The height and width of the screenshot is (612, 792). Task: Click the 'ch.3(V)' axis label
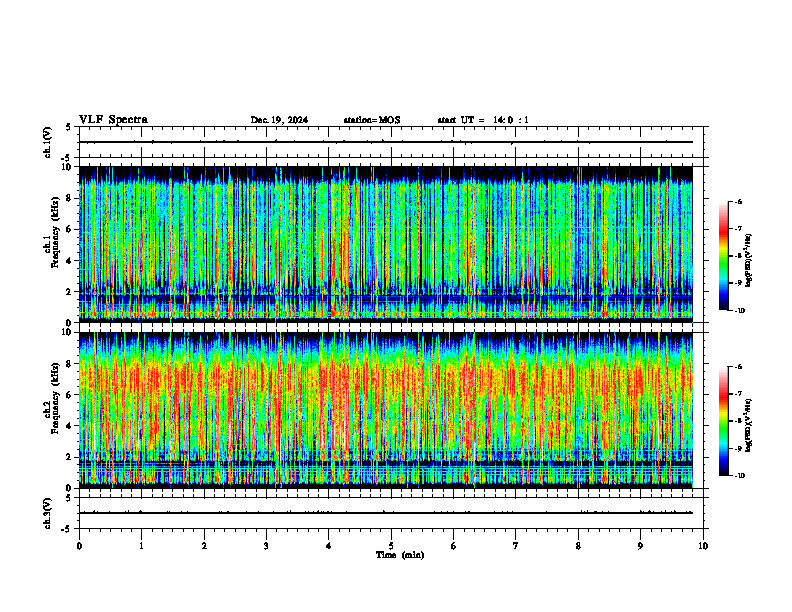coord(47,514)
